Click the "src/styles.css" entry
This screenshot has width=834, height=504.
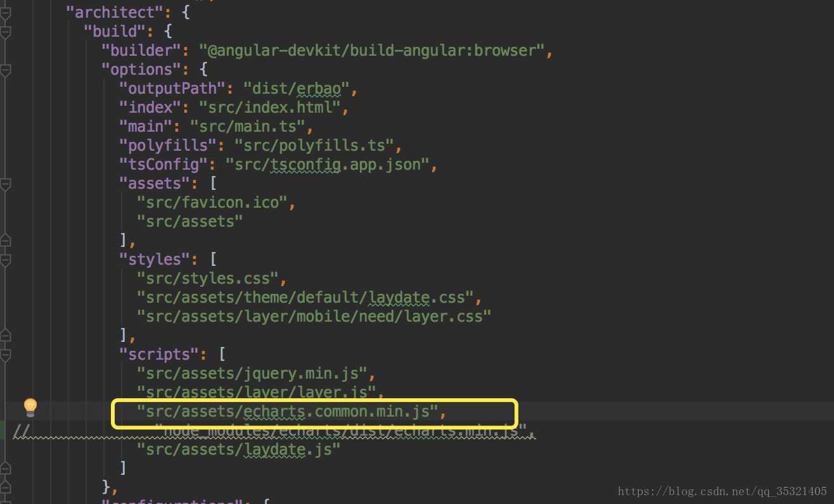click(x=208, y=278)
